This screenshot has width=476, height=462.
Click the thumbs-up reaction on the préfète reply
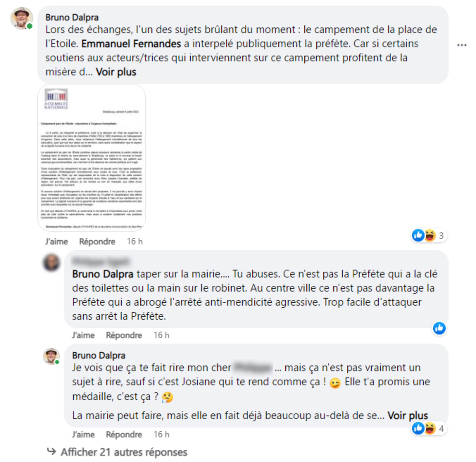click(439, 328)
